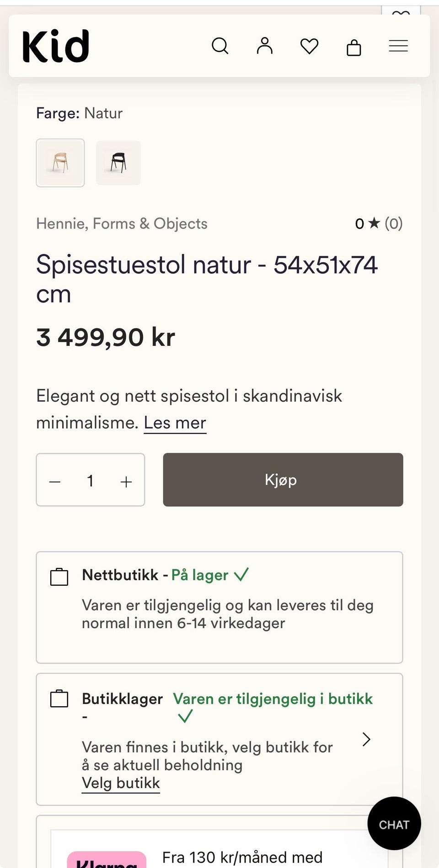The height and width of the screenshot is (868, 439).
Task: Open the Velg butikk link
Action: (121, 783)
